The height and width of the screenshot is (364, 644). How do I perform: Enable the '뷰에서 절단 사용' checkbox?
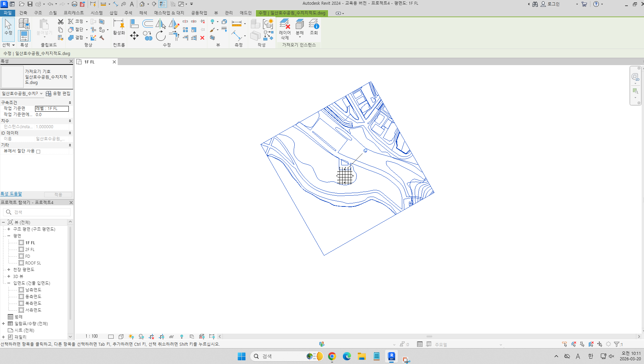click(x=38, y=151)
